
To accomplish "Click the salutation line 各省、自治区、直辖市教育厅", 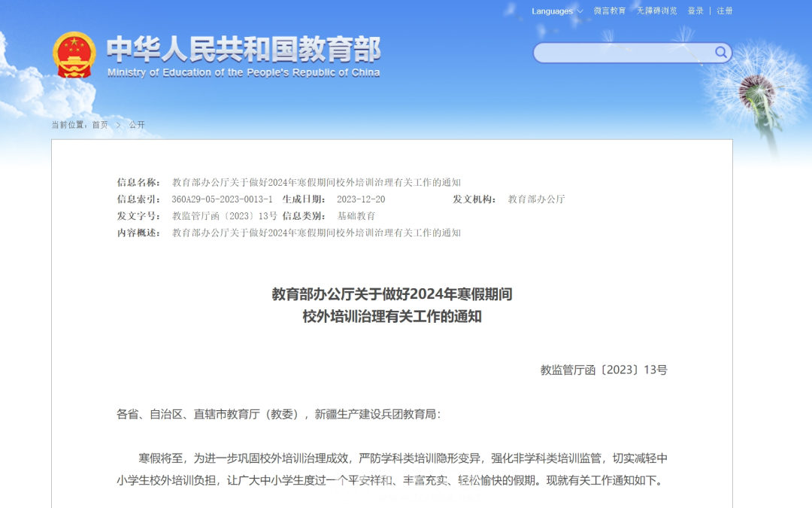I will pyautogui.click(x=279, y=414).
